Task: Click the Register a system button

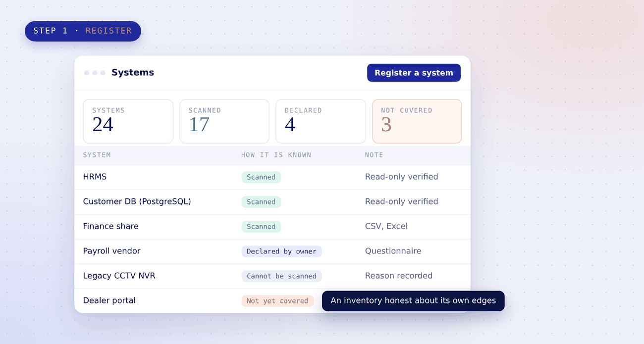Action: pos(414,73)
